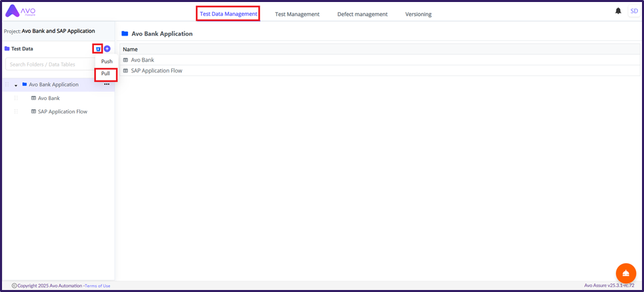The width and height of the screenshot is (644, 292).
Task: Switch to the Test Management tab
Action: pyautogui.click(x=297, y=14)
